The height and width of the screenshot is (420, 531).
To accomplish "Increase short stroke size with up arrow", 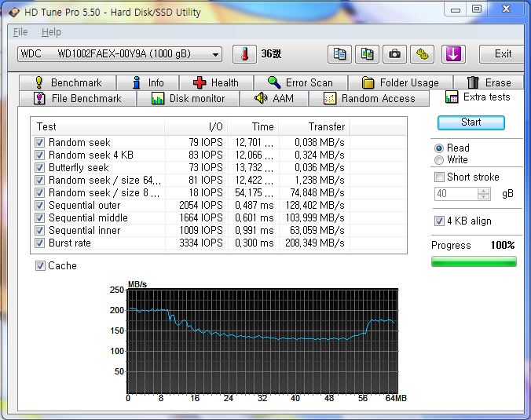I will (x=483, y=191).
